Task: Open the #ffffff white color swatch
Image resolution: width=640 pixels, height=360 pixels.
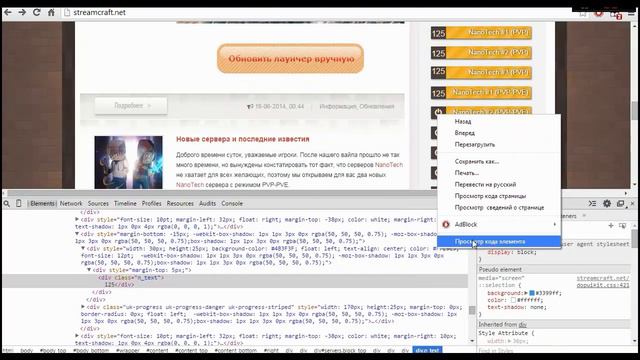Action: pos(513,300)
